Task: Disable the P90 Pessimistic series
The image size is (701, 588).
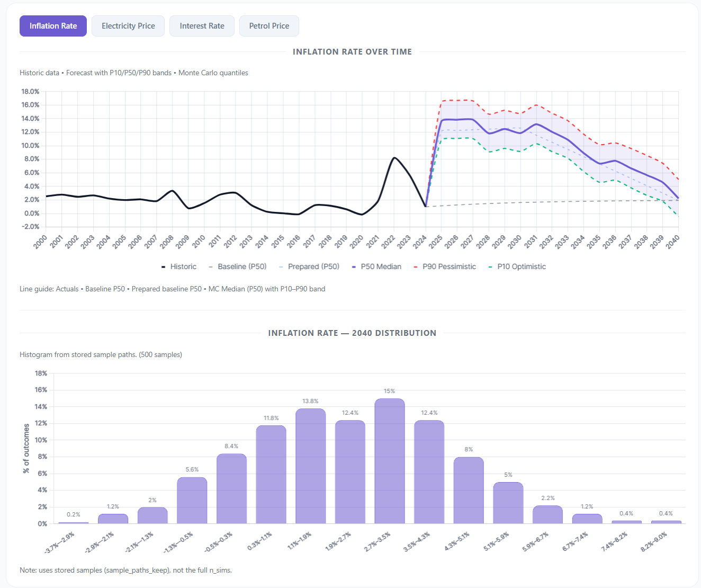Action: tap(445, 266)
